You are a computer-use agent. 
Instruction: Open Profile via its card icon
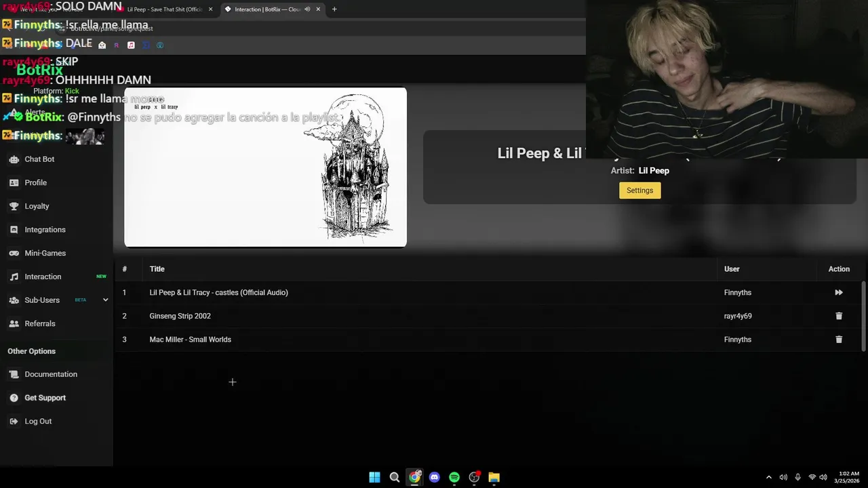click(x=14, y=183)
